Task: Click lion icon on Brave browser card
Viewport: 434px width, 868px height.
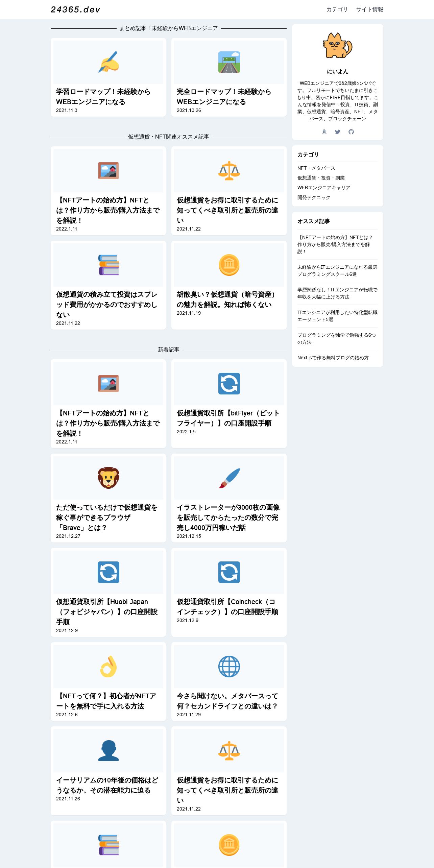Action: [x=108, y=478]
